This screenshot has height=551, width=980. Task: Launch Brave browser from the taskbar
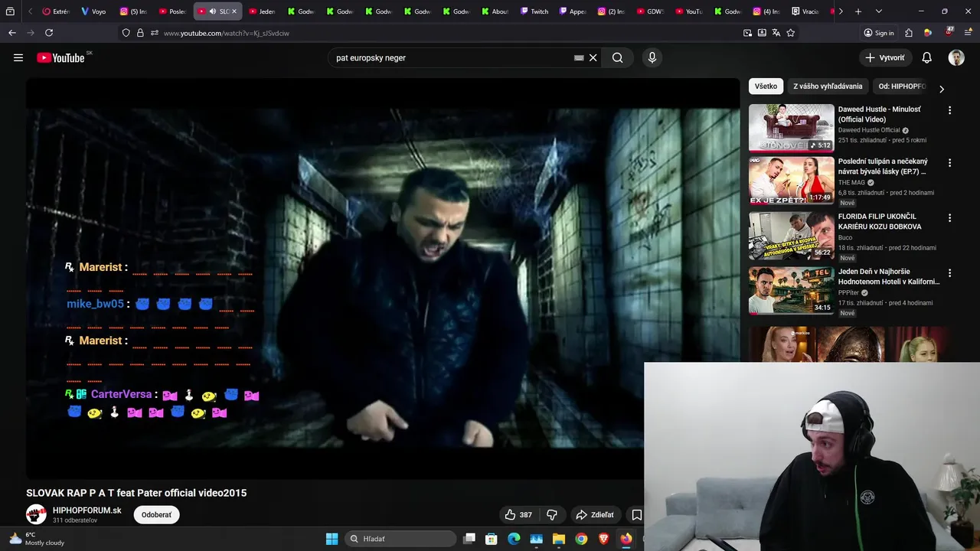(x=603, y=539)
